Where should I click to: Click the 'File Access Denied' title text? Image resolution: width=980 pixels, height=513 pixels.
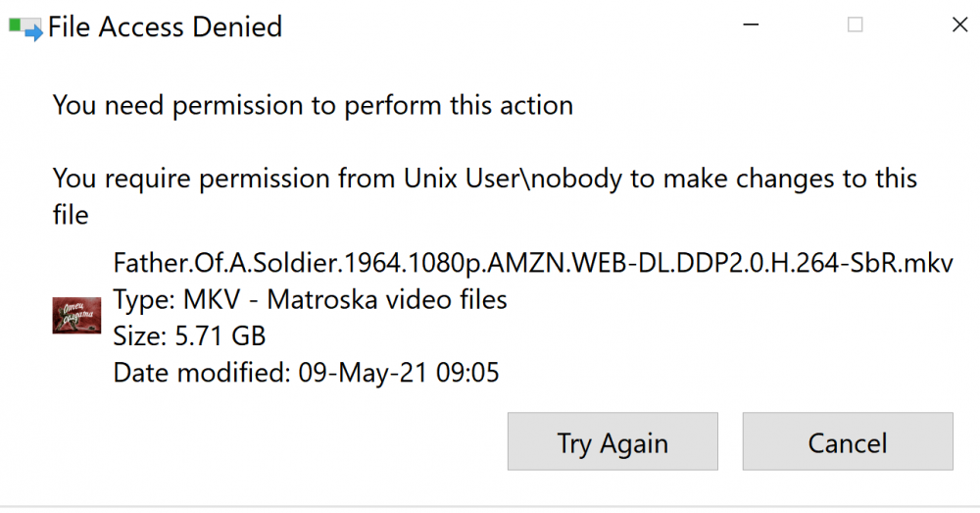tap(165, 26)
